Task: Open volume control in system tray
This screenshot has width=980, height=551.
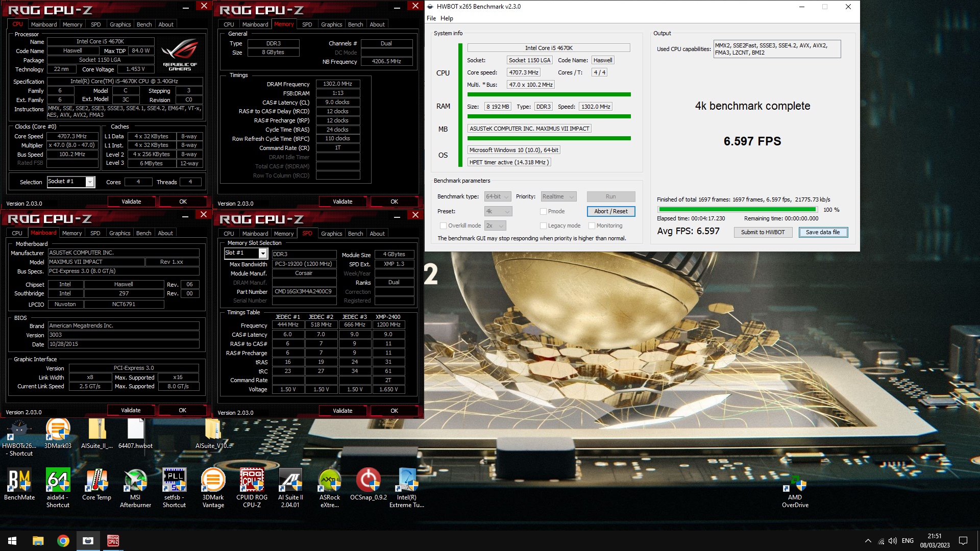Action: click(893, 541)
